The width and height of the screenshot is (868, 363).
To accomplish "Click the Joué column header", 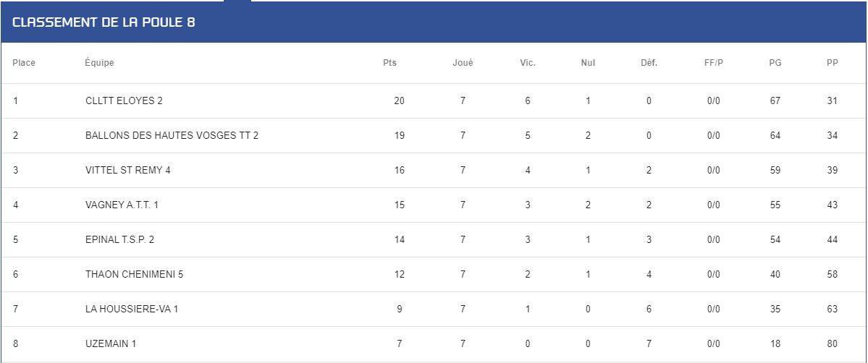I will (x=463, y=63).
